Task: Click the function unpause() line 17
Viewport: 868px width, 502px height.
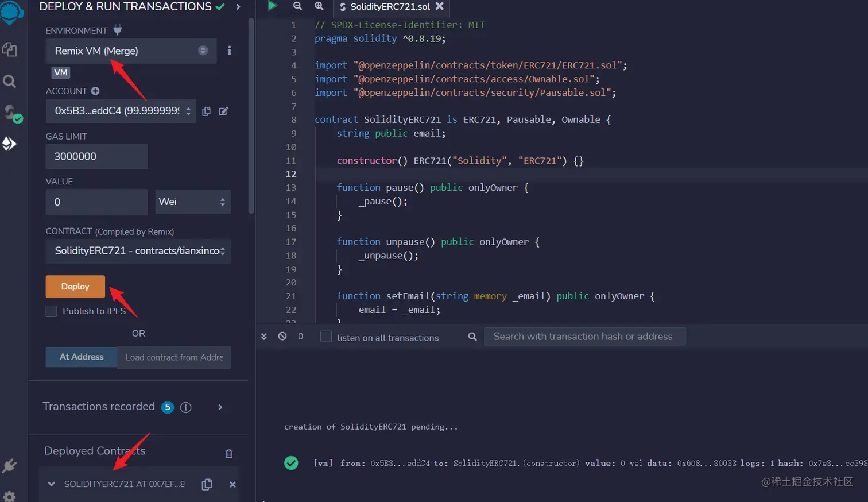Action: [438, 242]
